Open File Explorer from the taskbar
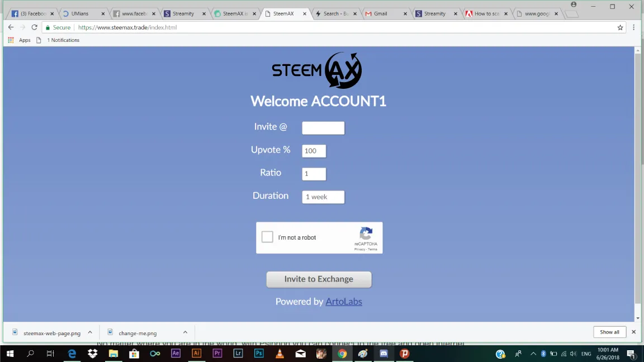Viewport: 644px width, 362px height. [x=113, y=354]
